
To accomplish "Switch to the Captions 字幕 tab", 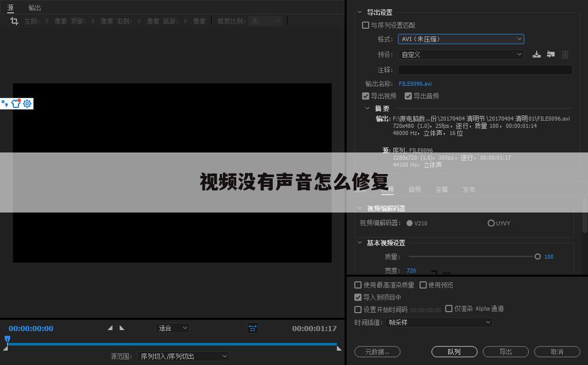I will (x=442, y=189).
